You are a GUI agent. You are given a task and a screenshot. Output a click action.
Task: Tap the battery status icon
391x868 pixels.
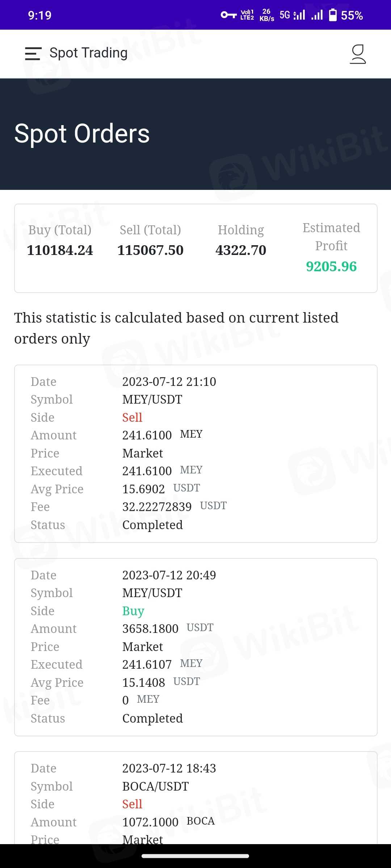point(333,15)
